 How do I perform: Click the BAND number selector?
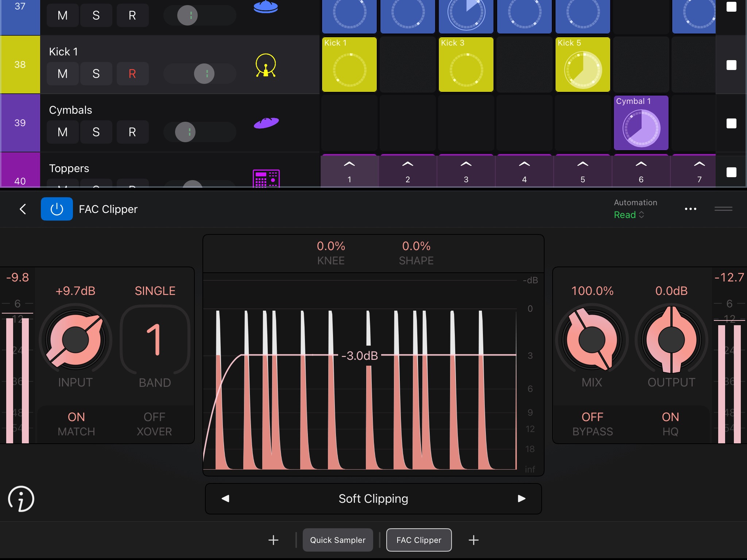155,340
